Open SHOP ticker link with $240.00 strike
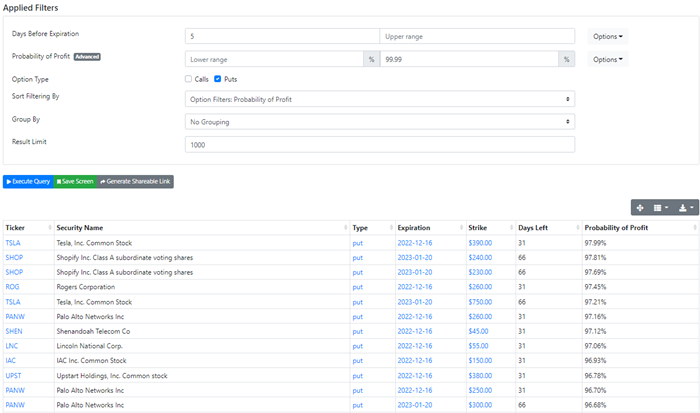The image size is (700, 413). pyautogui.click(x=14, y=258)
